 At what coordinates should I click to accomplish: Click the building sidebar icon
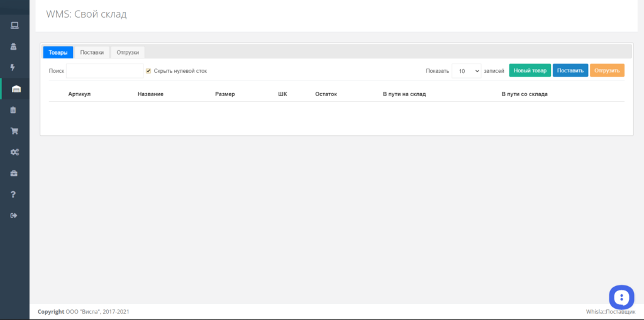tap(14, 47)
